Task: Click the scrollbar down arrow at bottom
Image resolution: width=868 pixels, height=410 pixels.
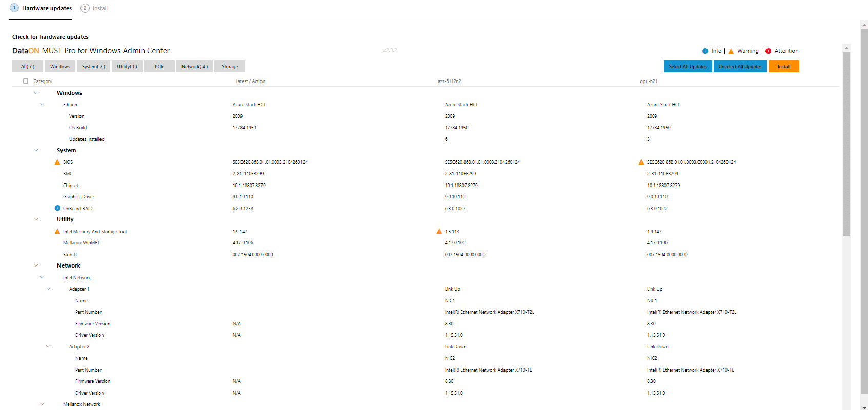Action: [865, 407]
